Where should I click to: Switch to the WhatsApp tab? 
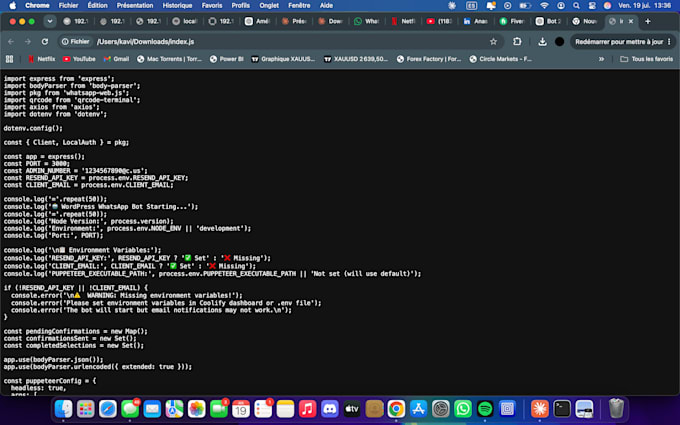(x=366, y=21)
